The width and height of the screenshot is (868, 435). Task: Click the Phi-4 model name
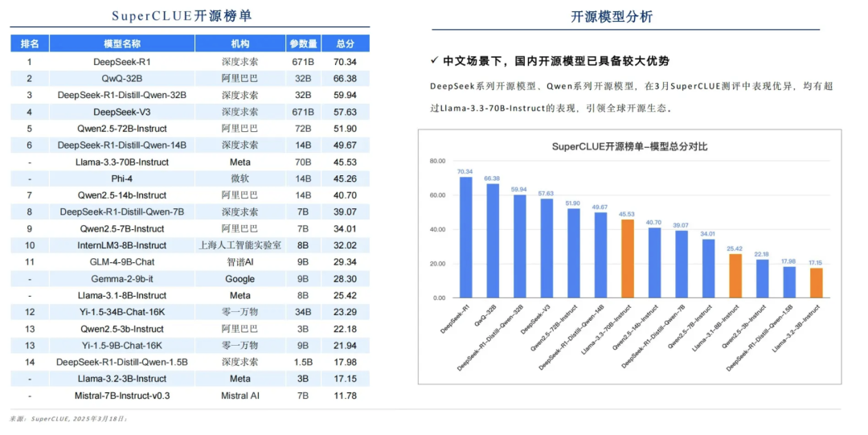[x=122, y=179]
